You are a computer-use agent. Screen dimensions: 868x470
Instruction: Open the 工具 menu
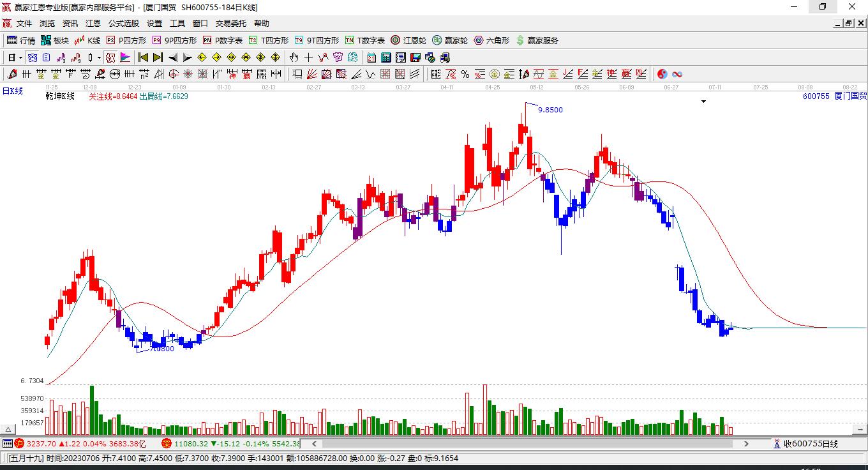pyautogui.click(x=177, y=24)
